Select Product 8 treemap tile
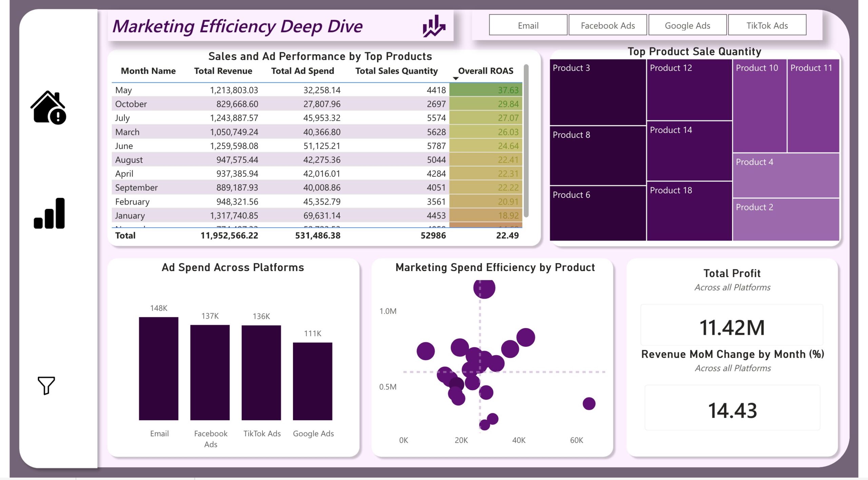The width and height of the screenshot is (868, 480). 598,156
